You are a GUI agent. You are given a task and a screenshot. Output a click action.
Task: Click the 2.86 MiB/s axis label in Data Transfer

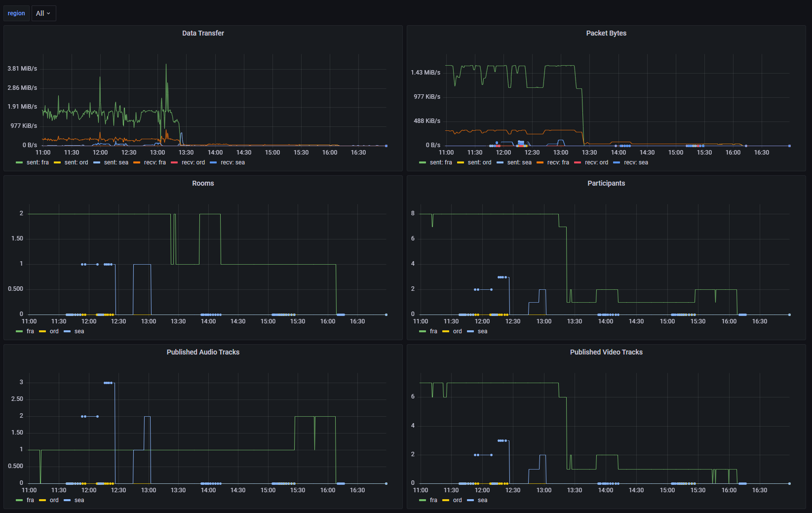coord(22,88)
